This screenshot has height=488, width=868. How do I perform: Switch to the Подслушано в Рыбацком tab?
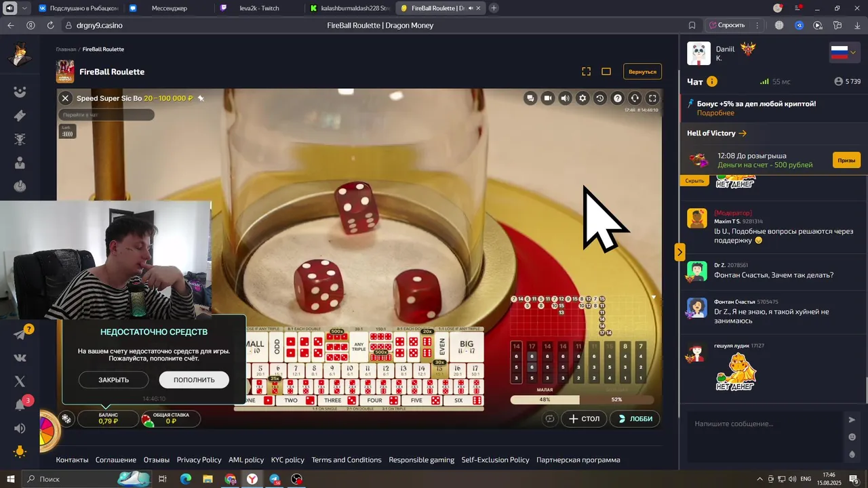[77, 8]
